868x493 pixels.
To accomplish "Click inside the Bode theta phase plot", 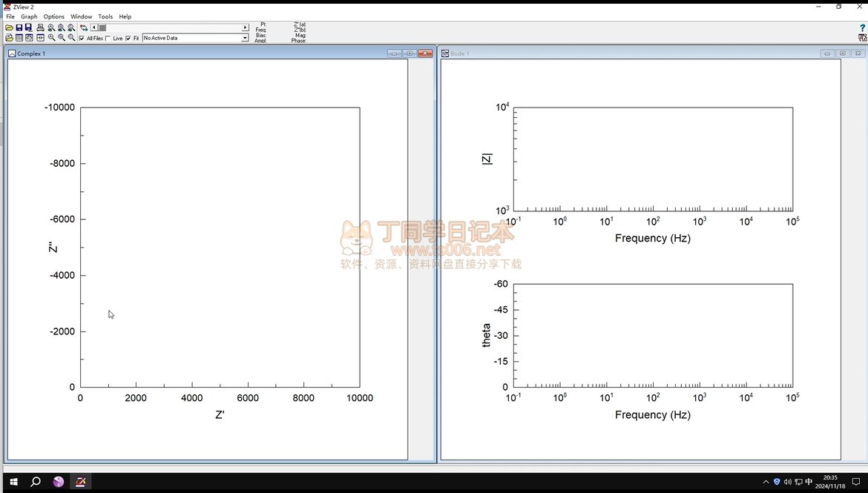I will click(653, 335).
